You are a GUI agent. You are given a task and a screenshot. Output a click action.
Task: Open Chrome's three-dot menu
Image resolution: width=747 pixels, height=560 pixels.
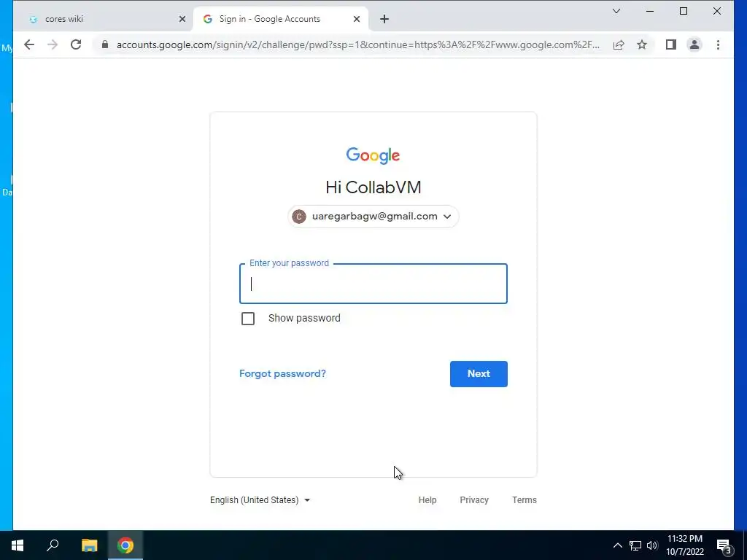point(718,44)
